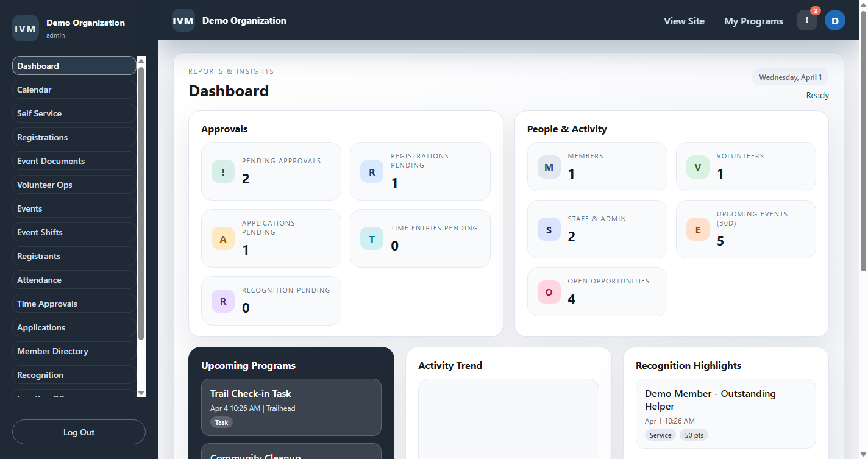The height and width of the screenshot is (459, 868).
Task: Navigate to Calendar in the sidebar
Action: 73,90
